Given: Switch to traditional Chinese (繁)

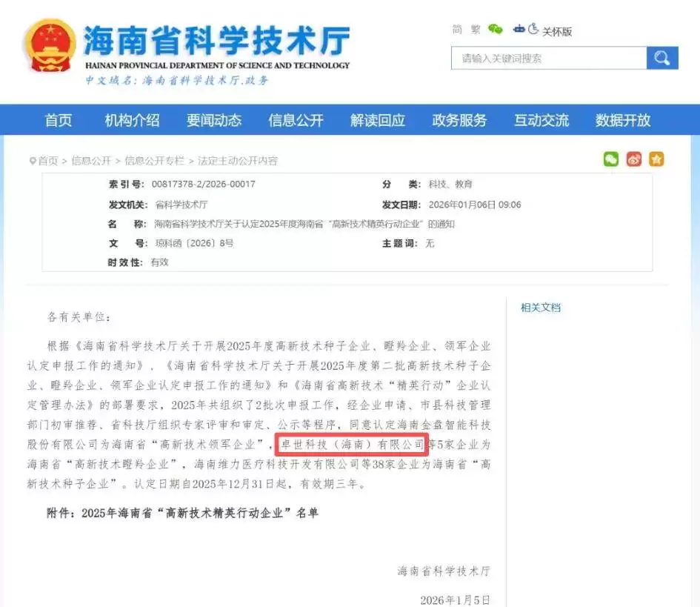Looking at the screenshot, I should click(x=475, y=30).
